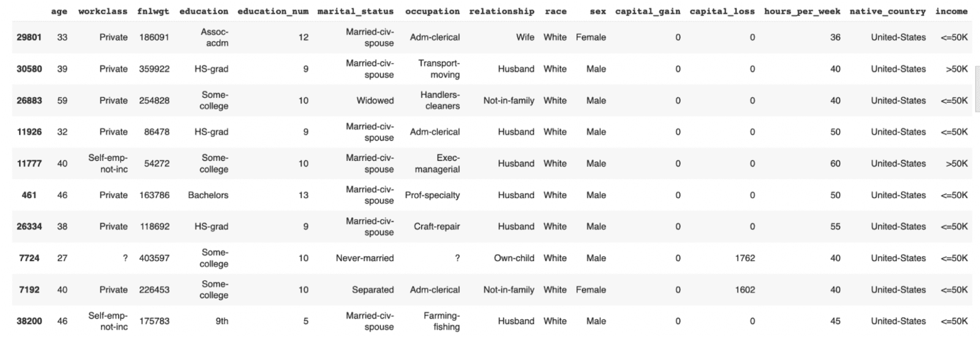
Task: Click the 'age' column header
Action: pyautogui.click(x=59, y=11)
